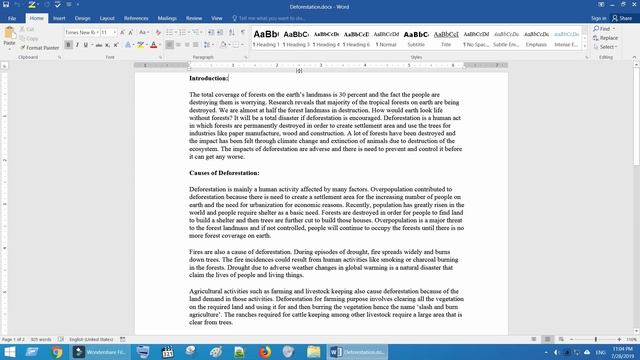The image size is (640, 360).
Task: Open the Line and Paragraph Spacing dropdown
Action: point(208,45)
